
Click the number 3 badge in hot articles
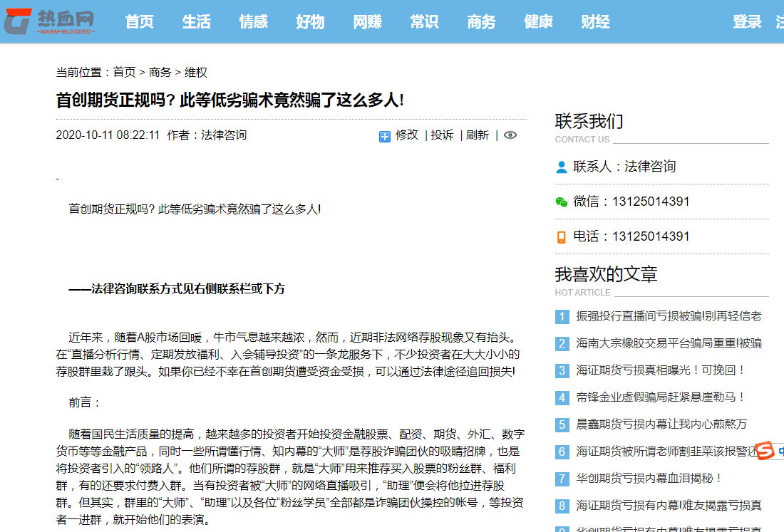(x=562, y=370)
